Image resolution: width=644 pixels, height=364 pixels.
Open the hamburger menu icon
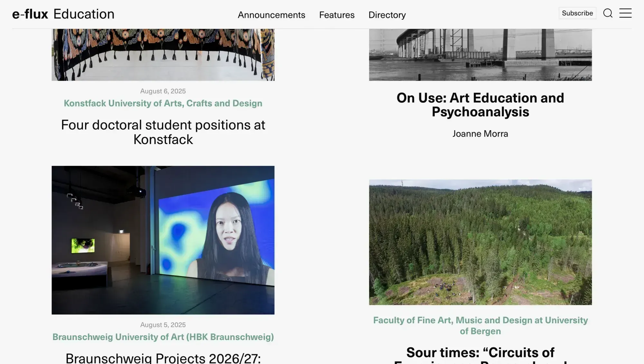tap(626, 14)
